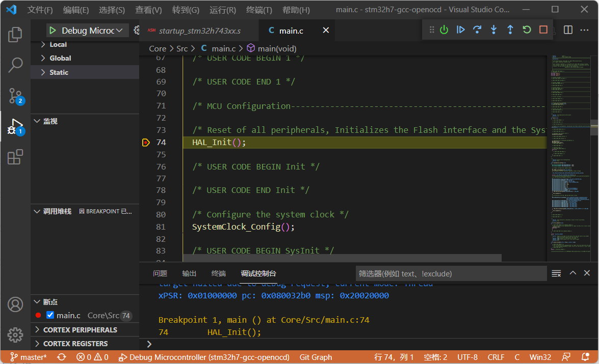Continue execution in debug toolbar
Image resolution: width=599 pixels, height=364 pixels.
(x=461, y=30)
